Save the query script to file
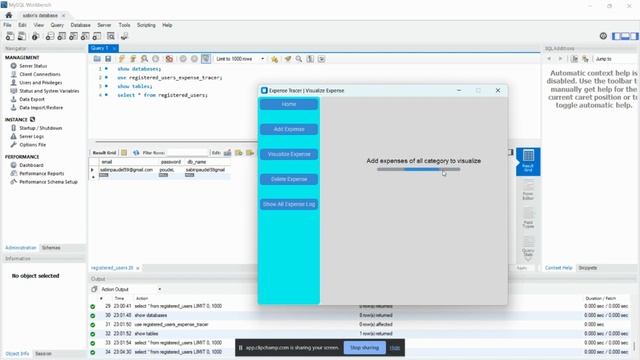 pyautogui.click(x=108, y=59)
